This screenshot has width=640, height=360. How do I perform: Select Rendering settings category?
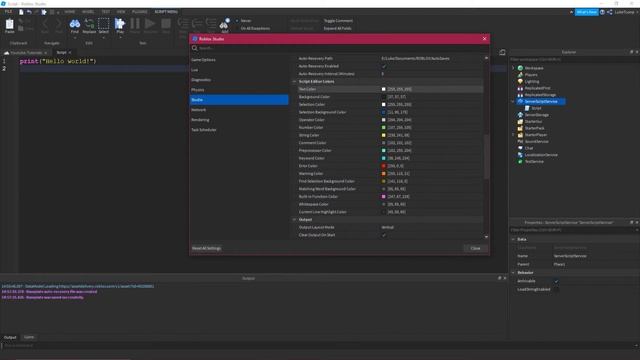239,120
